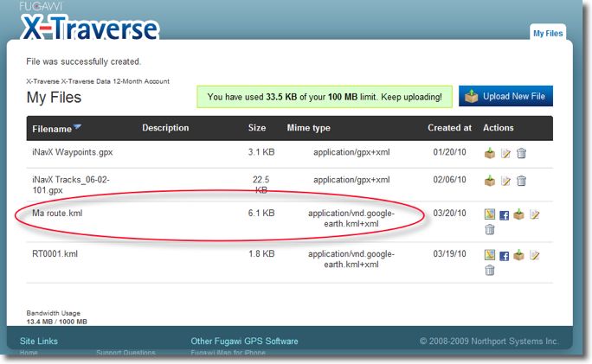This screenshot has height=364, width=592.
Task: Delete the iNavX Tracks_06-02-101.gpx file
Action: click(521, 181)
